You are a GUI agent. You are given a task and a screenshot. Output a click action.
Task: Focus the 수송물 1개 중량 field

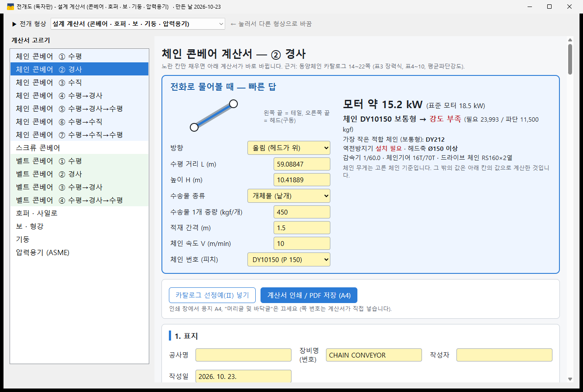point(302,212)
